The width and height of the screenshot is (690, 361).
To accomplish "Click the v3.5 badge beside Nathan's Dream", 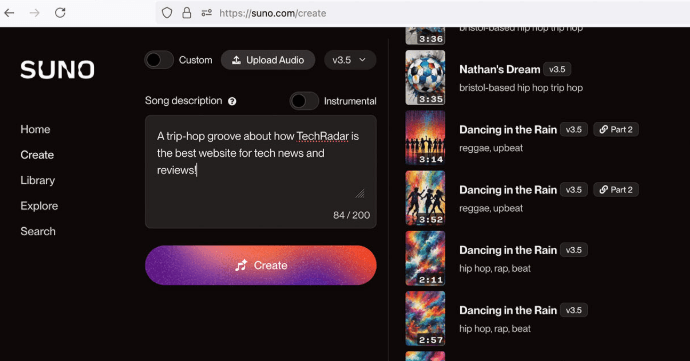I will [557, 69].
